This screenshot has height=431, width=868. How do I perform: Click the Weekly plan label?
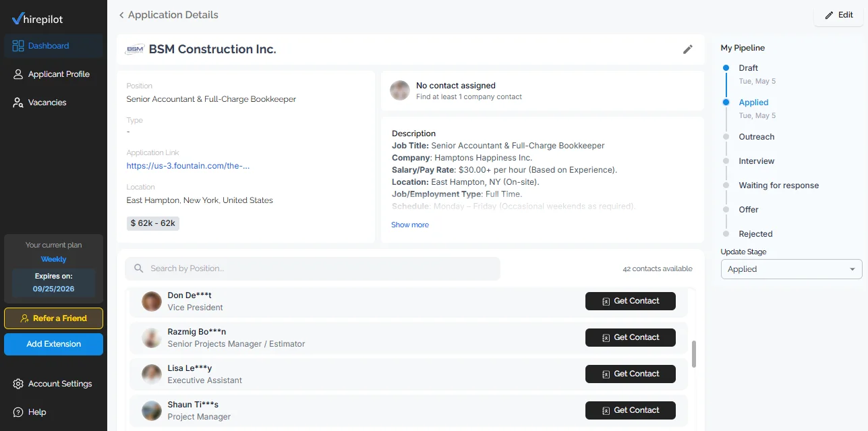(x=53, y=259)
